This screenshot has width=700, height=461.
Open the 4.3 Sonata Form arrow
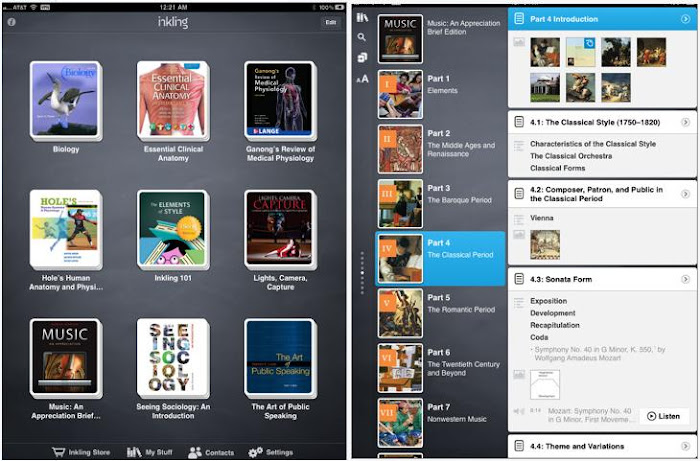point(685,279)
